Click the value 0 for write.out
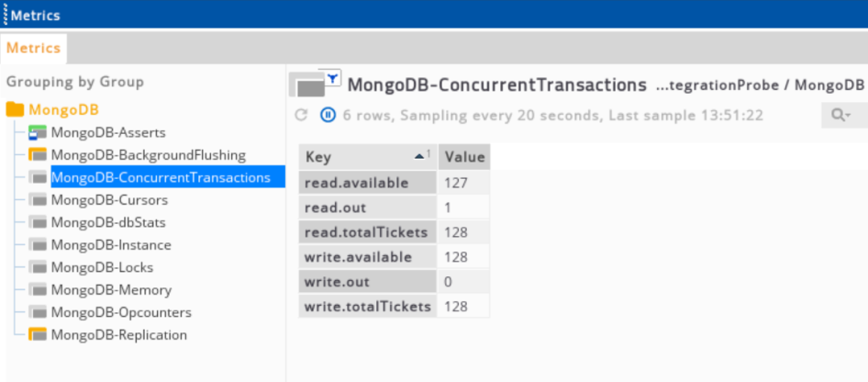This screenshot has width=868, height=382. tap(464, 282)
